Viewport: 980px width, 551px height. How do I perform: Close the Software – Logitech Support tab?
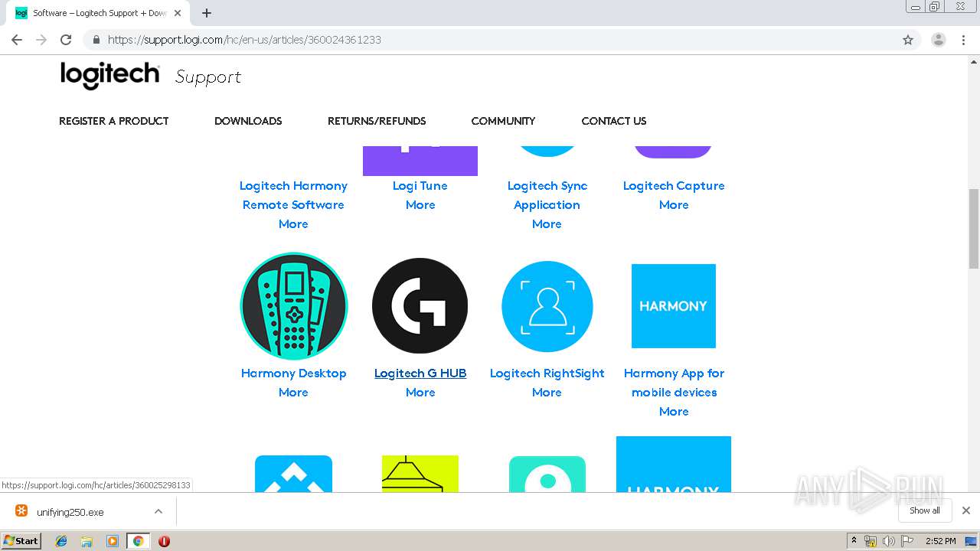[178, 13]
